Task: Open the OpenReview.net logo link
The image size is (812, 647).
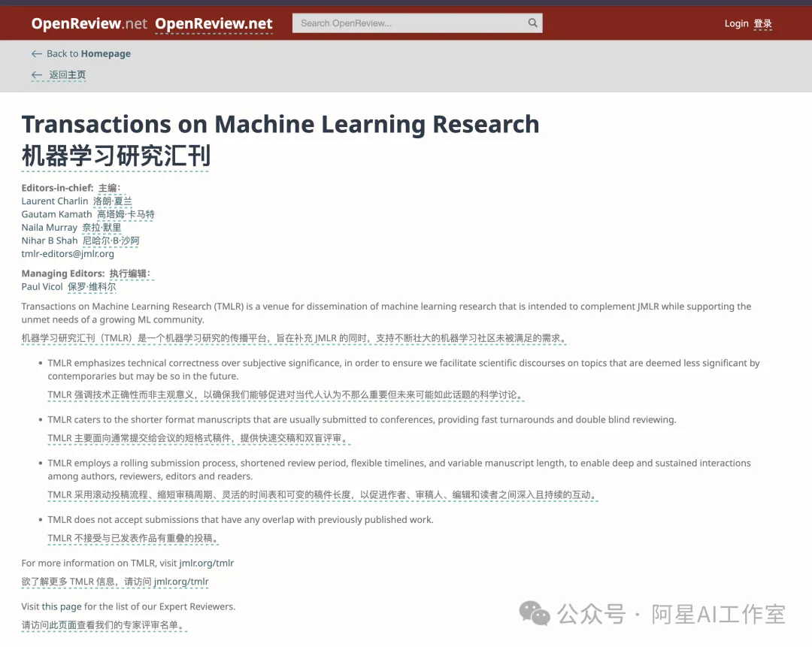Action: (x=89, y=24)
